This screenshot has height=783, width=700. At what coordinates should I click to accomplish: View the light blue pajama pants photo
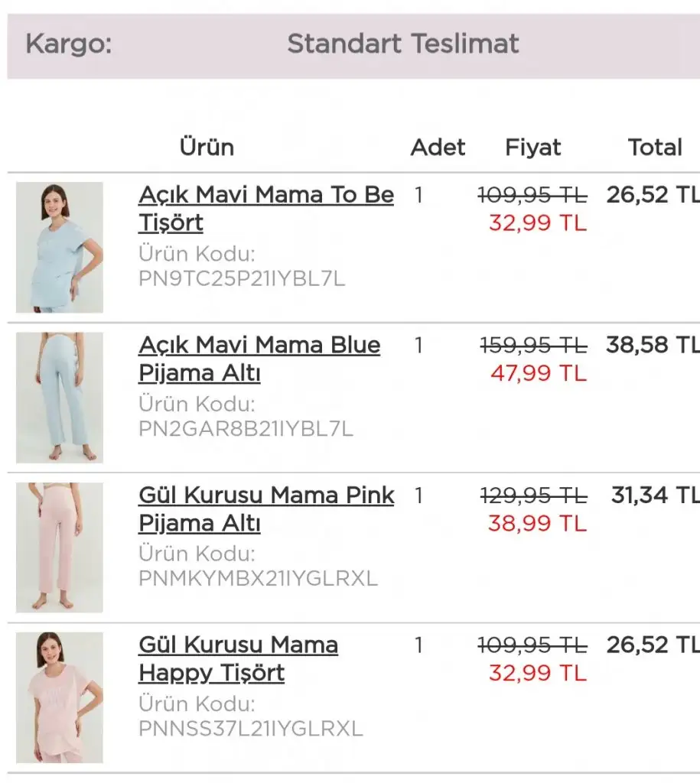pos(60,398)
